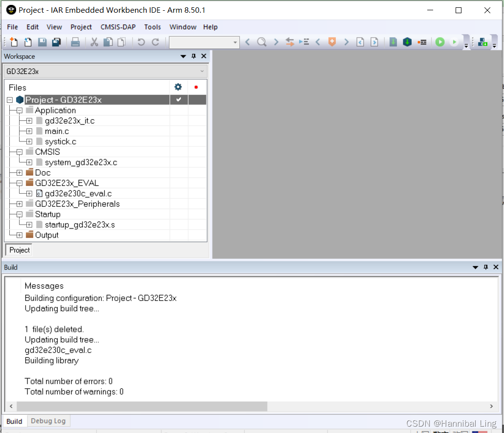Select startup_gd32e23x.s in file tree
Image resolution: width=504 pixels, height=433 pixels.
point(80,225)
